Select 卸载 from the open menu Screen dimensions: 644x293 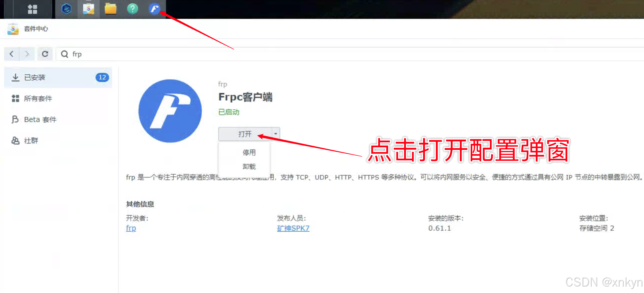point(249,167)
